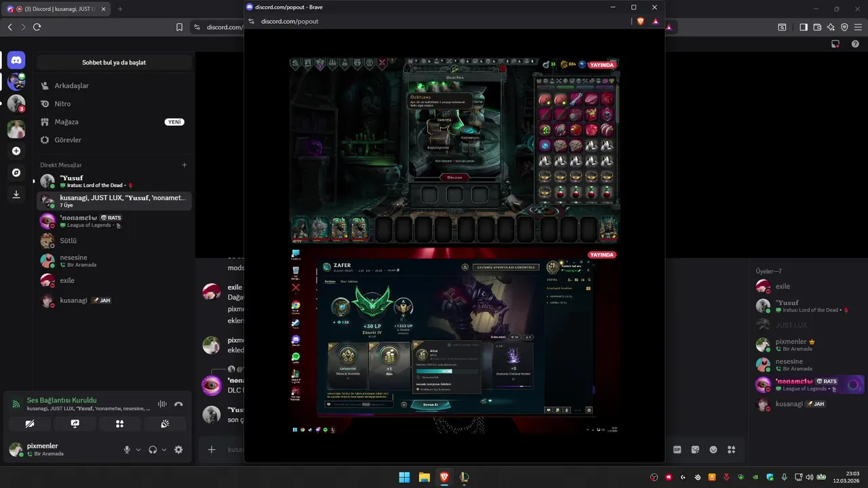Click Brave Rewards icon in popout window
The width and height of the screenshot is (868, 488).
click(x=656, y=21)
